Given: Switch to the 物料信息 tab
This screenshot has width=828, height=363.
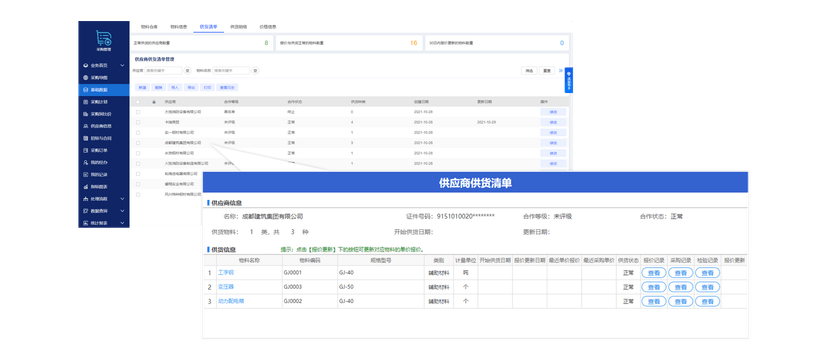Looking at the screenshot, I should [178, 26].
